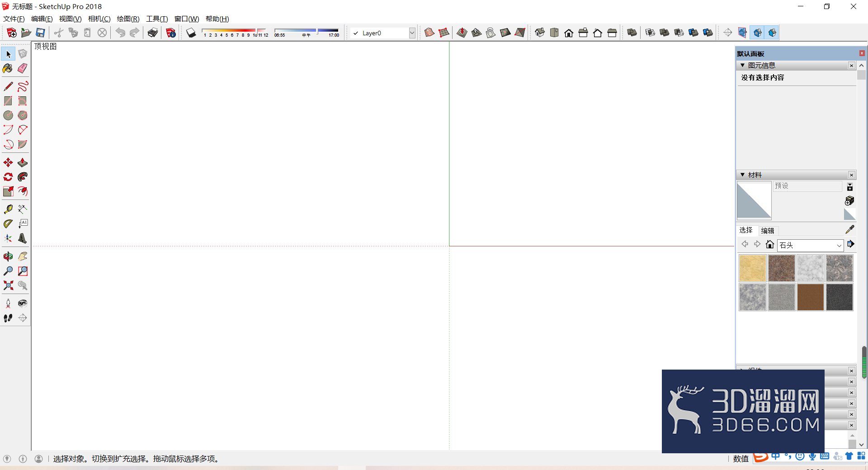
Task: Open the 文件(F) menu
Action: tap(14, 19)
